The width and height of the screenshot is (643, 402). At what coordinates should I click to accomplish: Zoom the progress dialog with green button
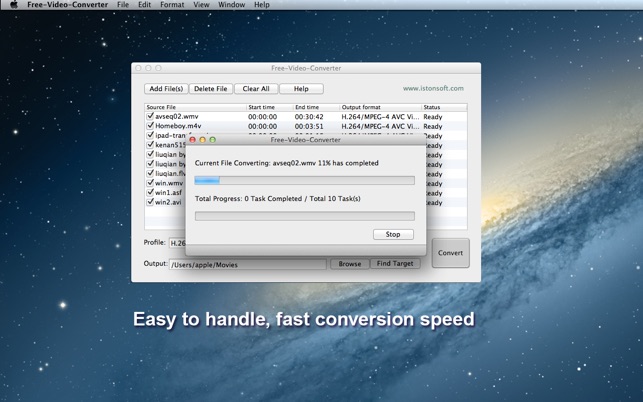pos(212,140)
